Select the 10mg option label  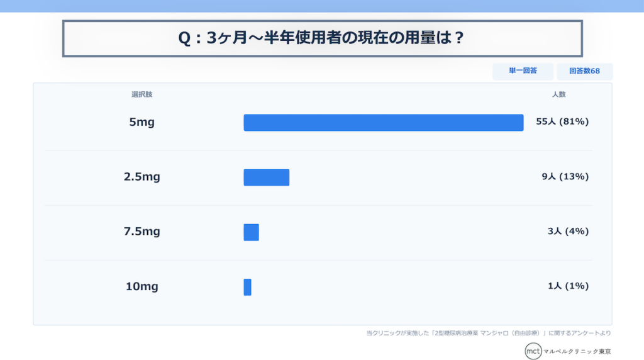click(142, 286)
